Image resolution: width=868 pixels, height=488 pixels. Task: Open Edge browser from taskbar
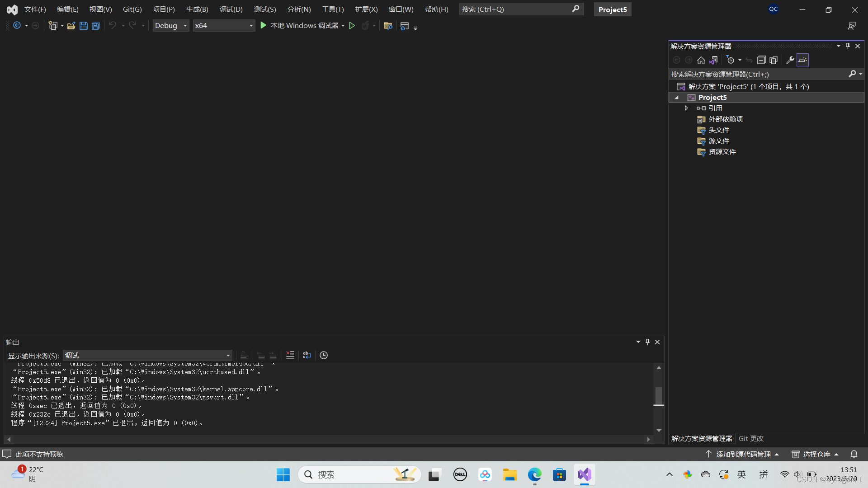534,474
